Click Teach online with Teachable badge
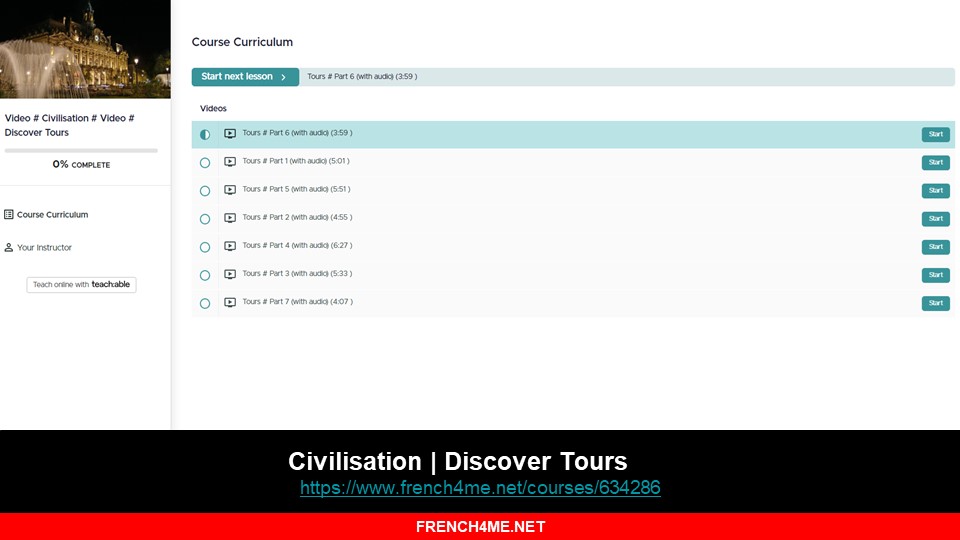960x540 pixels. [x=81, y=285]
